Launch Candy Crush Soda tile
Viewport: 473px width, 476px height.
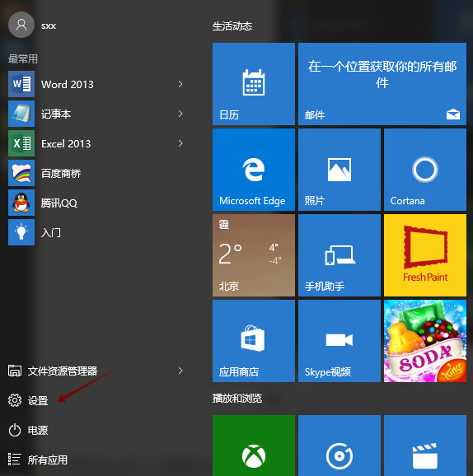click(425, 341)
